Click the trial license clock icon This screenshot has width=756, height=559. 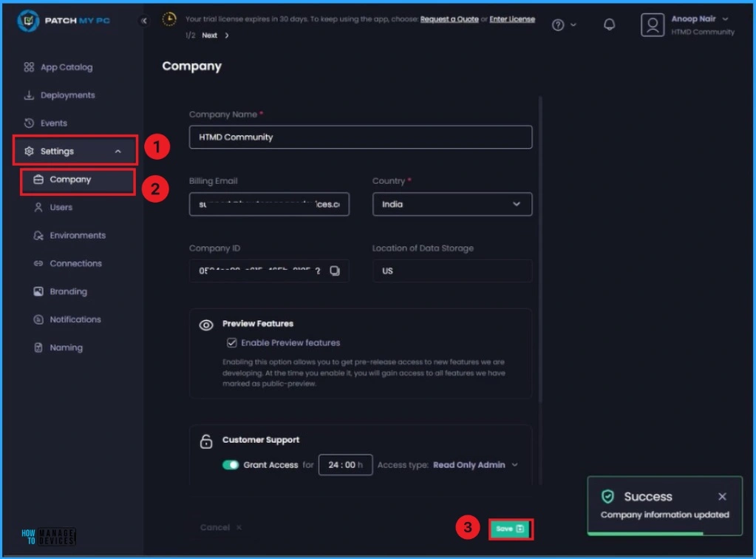point(169,19)
